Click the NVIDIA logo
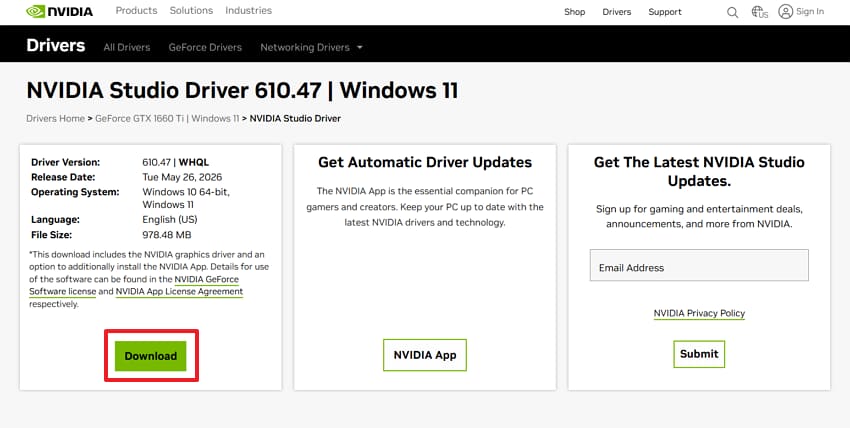The width and height of the screenshot is (850, 428). [x=59, y=11]
